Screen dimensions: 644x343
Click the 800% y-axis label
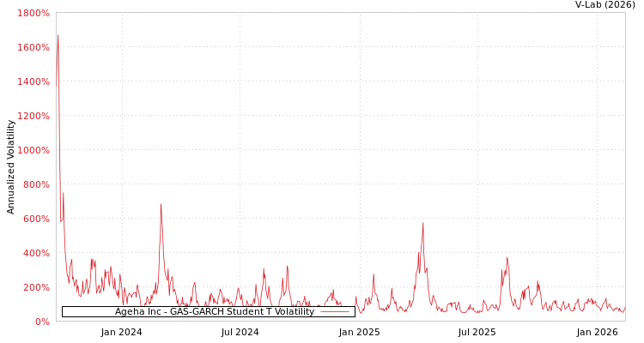coord(36,184)
